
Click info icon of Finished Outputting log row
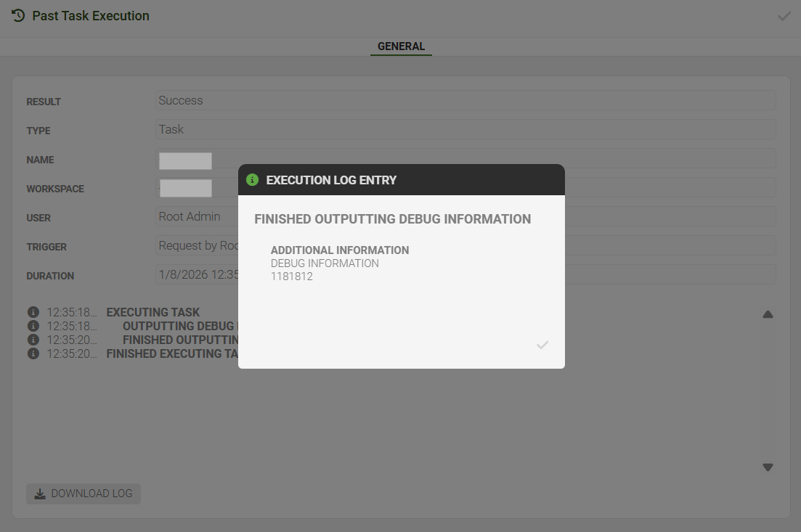(33, 340)
